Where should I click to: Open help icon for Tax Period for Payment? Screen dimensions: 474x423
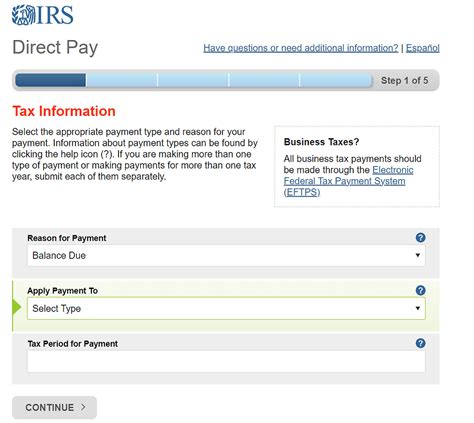[420, 343]
